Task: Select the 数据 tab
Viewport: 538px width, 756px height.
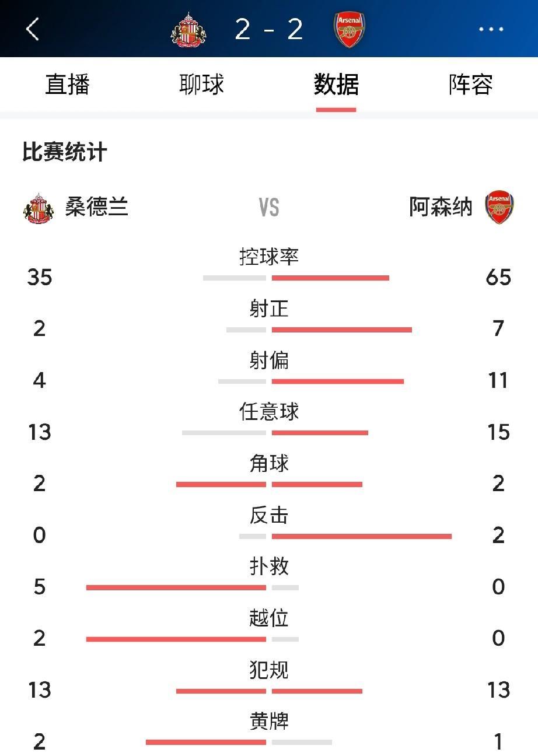Action: [x=336, y=85]
